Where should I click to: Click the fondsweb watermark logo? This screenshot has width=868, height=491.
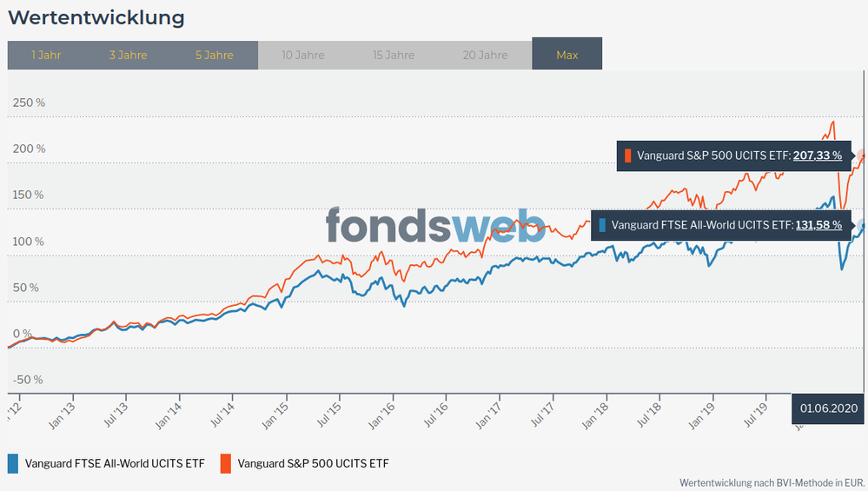[x=435, y=226]
